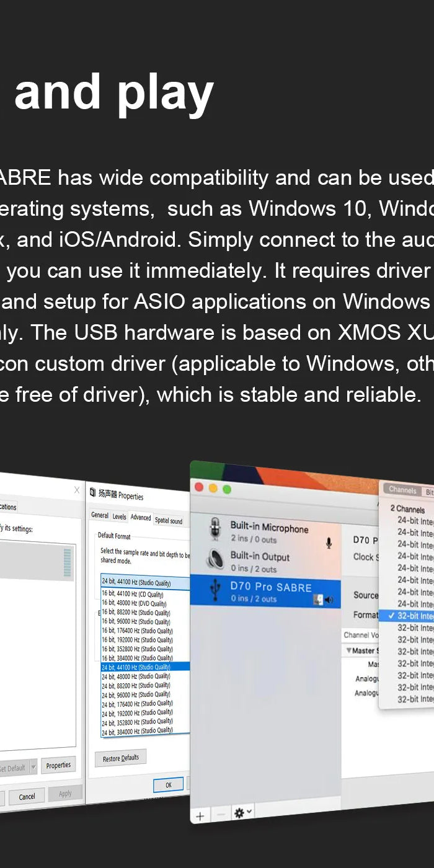Close the Sound dialog with the X icon
The height and width of the screenshot is (868, 434).
(x=77, y=490)
